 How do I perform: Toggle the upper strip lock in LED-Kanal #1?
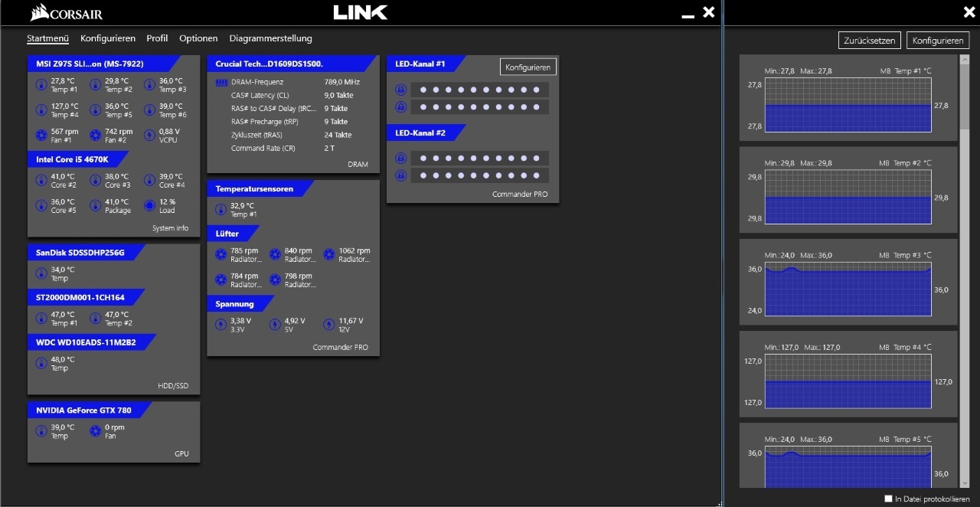(400, 90)
